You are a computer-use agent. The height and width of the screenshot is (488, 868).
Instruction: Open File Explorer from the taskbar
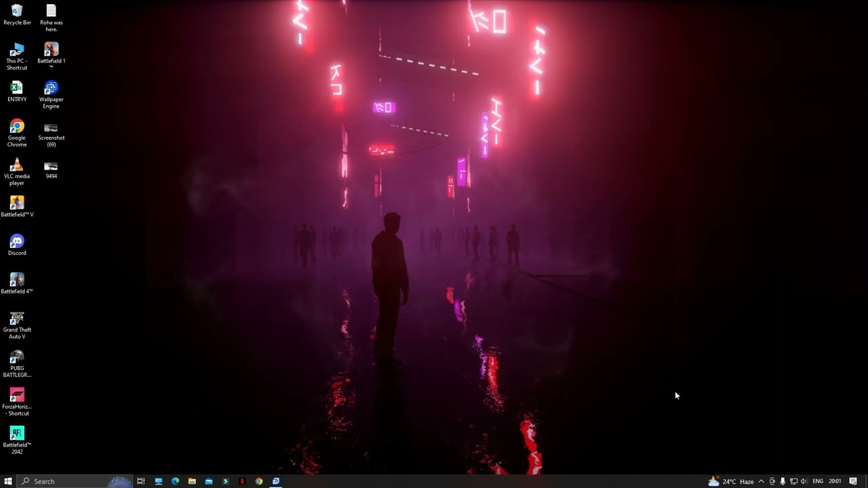click(x=192, y=481)
